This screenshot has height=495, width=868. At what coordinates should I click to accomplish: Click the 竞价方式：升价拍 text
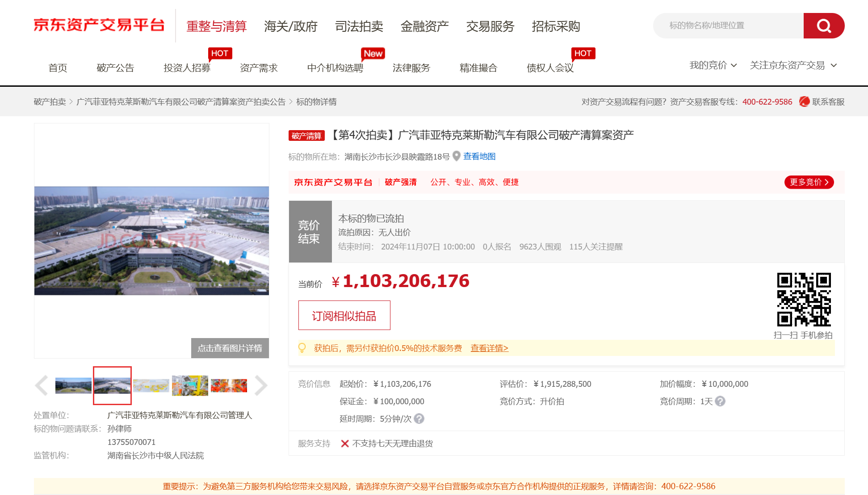(x=532, y=402)
